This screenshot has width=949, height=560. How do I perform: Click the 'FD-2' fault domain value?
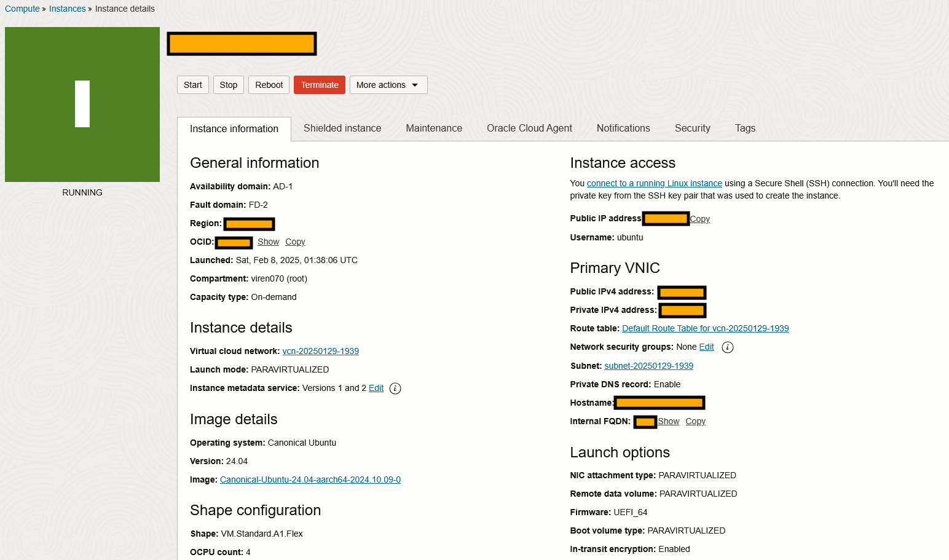258,205
